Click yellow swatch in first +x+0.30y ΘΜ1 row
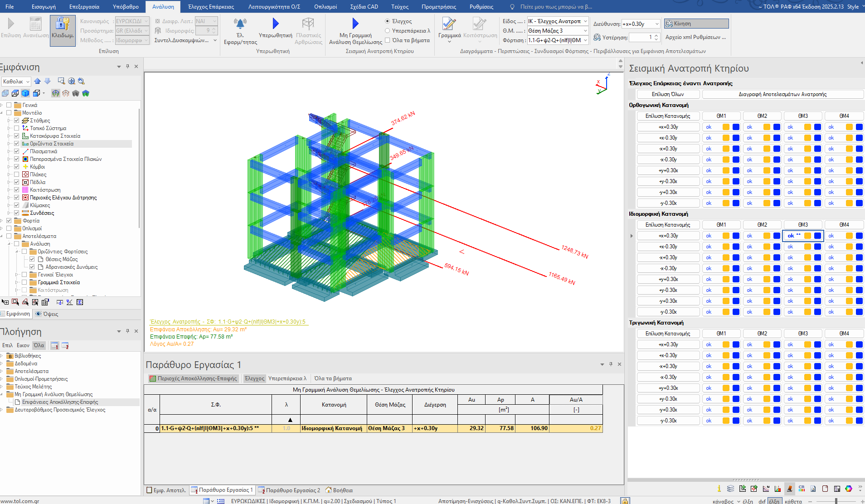 [x=726, y=127]
